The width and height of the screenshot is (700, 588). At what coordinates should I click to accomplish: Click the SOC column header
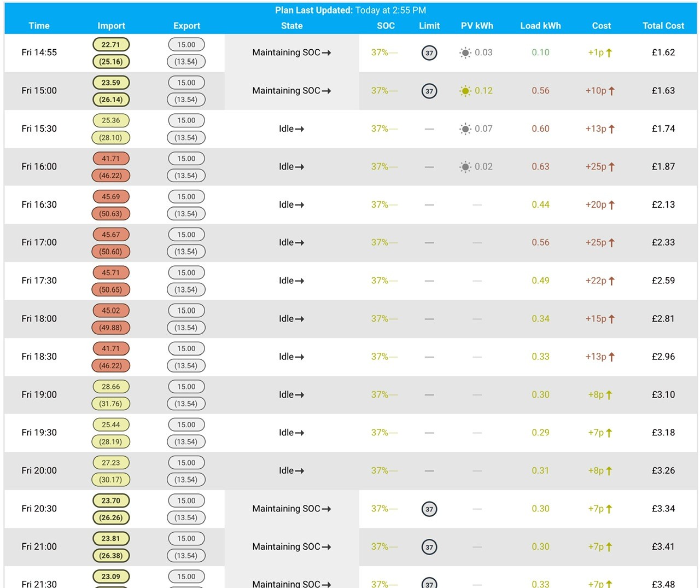(386, 26)
